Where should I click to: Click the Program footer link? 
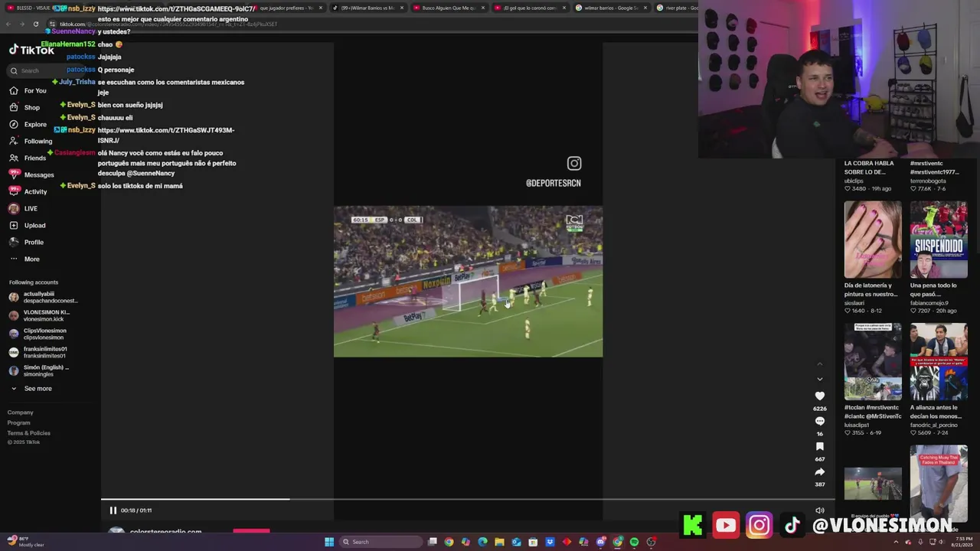pos(19,422)
